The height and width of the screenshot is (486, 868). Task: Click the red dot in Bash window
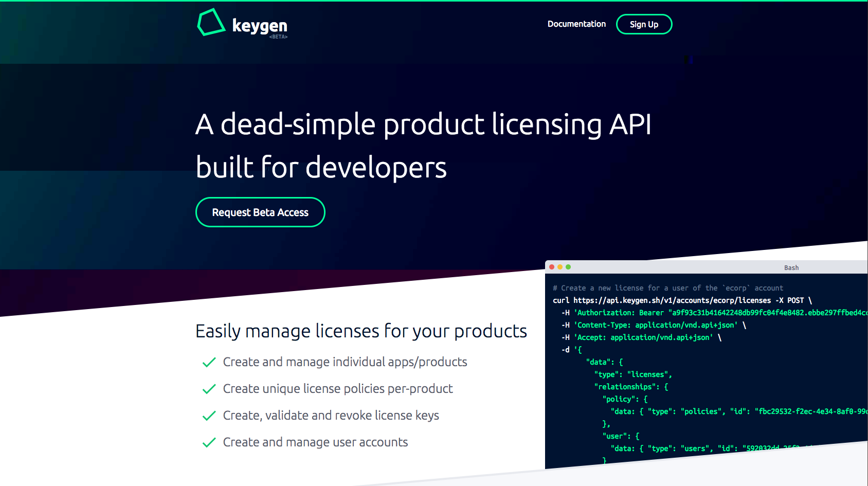tap(552, 267)
